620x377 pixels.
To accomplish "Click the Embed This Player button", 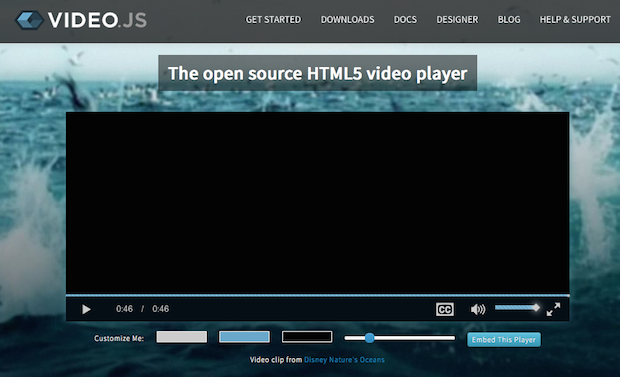I will coord(504,339).
